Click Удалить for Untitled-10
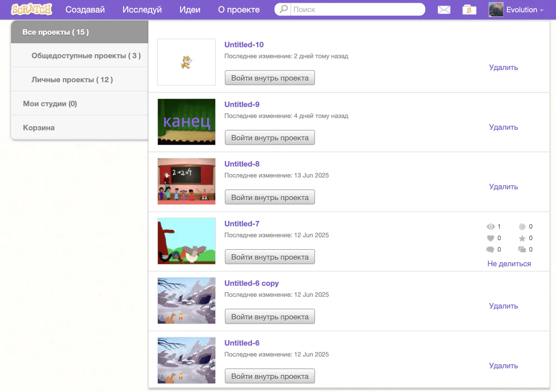Screen dimensions: 556x392 point(503,68)
